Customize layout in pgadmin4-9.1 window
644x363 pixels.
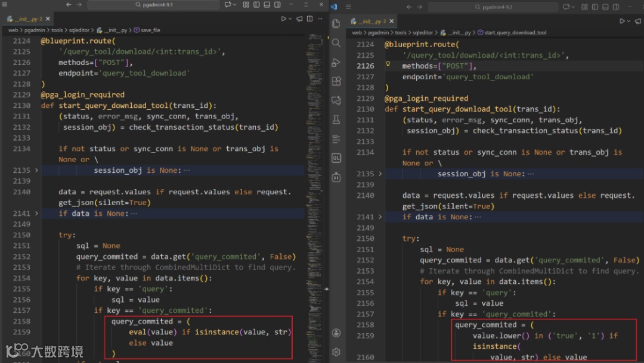coord(246,5)
